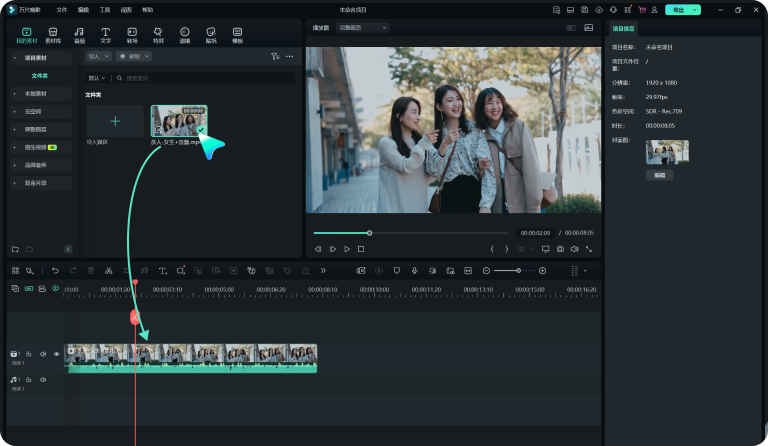Click the play button under the preview
The width and height of the screenshot is (768, 446).
click(347, 248)
